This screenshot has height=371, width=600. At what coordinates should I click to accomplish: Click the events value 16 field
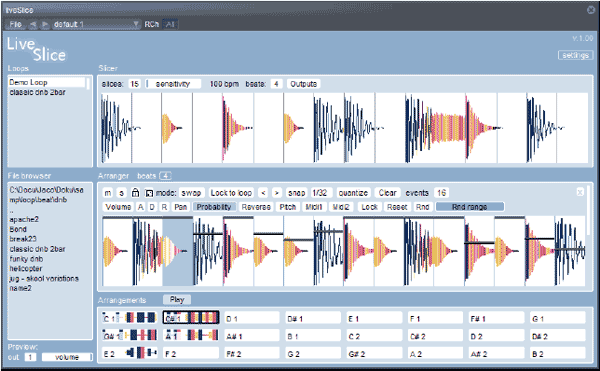[x=441, y=193]
